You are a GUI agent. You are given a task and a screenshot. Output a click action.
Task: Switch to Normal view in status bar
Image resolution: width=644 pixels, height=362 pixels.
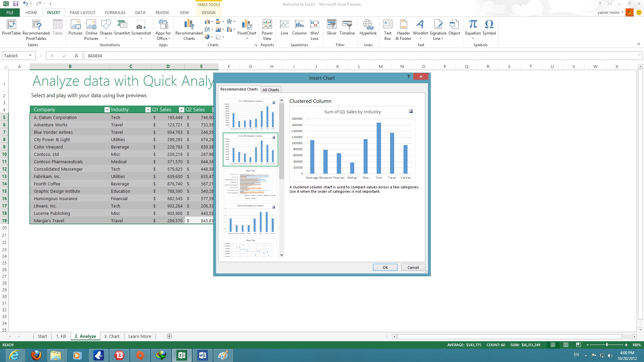click(x=553, y=345)
